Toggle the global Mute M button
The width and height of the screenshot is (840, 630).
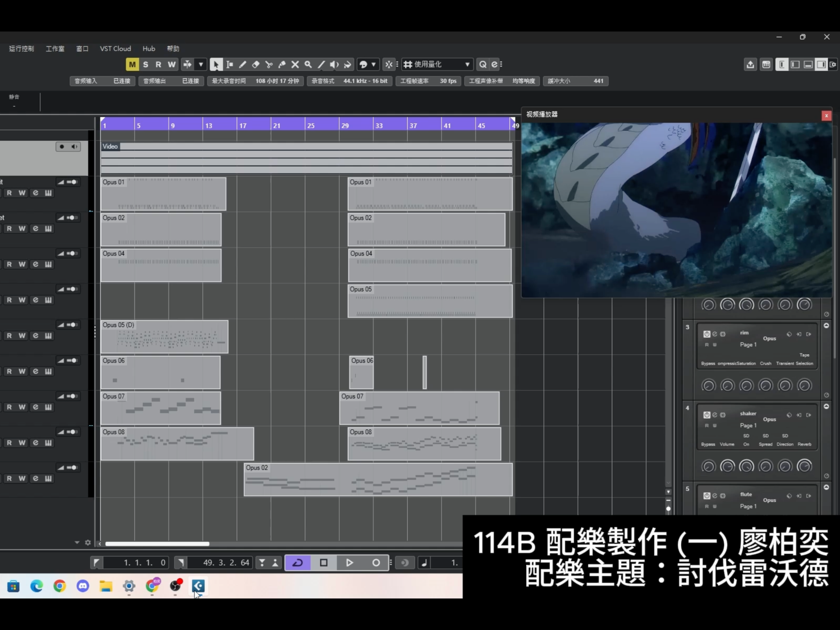(x=132, y=64)
